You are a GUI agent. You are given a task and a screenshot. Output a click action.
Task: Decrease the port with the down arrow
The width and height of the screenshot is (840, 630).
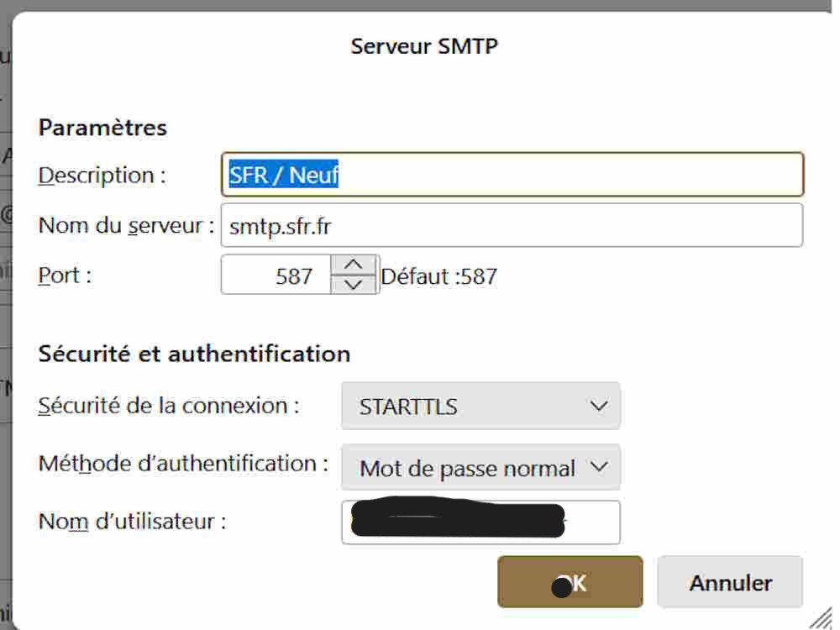pyautogui.click(x=354, y=285)
